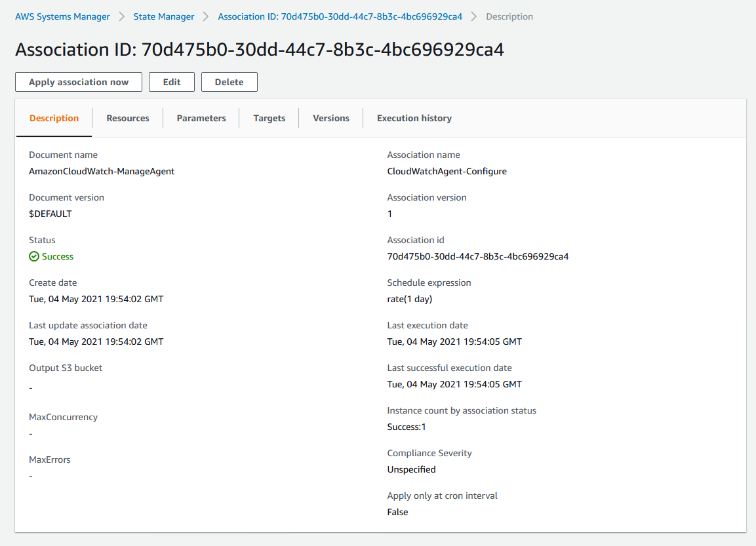Click the AmazonCloudWatch-ManageAgent document name

pyautogui.click(x=102, y=171)
